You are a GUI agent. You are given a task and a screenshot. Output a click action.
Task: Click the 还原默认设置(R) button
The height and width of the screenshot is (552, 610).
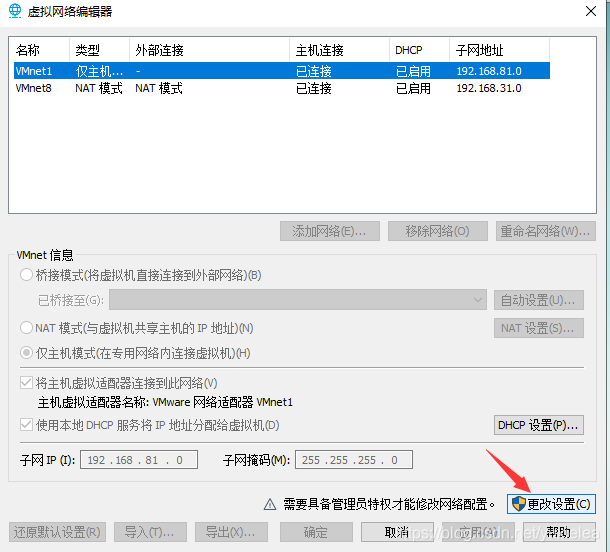point(57,532)
